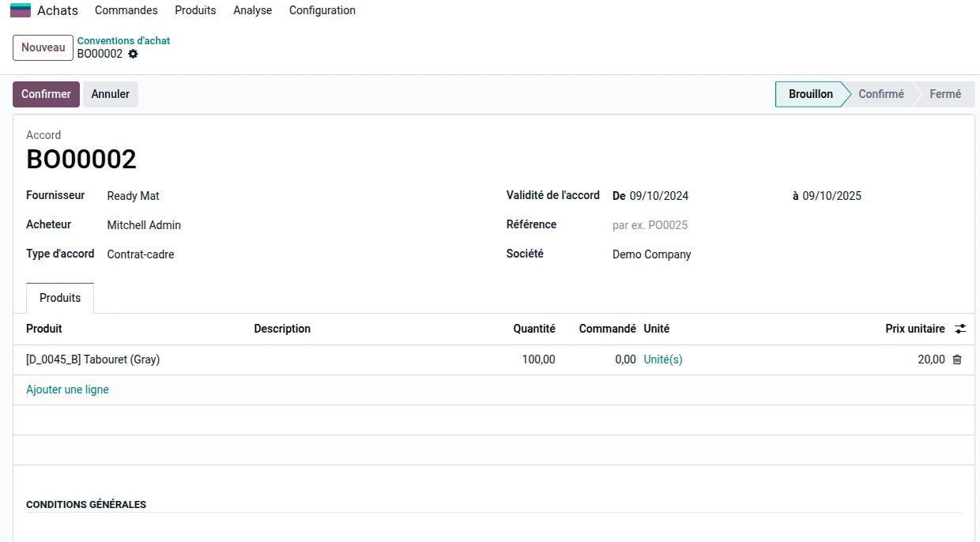980x542 pixels.
Task: Click the CONDITIONS GÉNÉRALES section heading
Action: coord(86,504)
